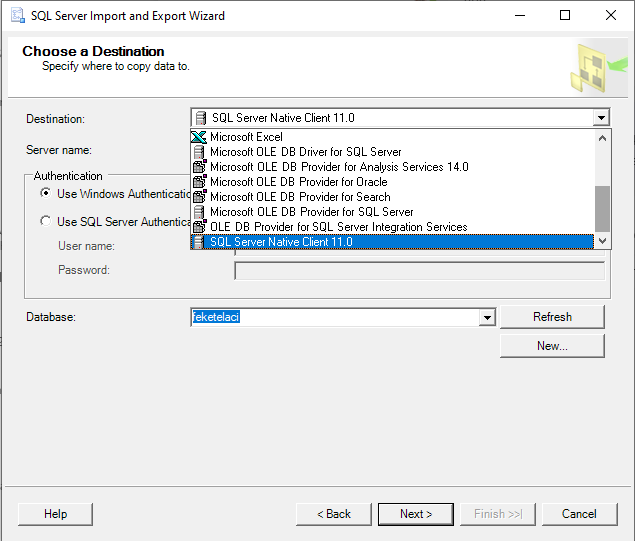The width and height of the screenshot is (635, 541).
Task: Choose Microsoft OLE DB Driver for SQL Server
Action: (x=392, y=152)
